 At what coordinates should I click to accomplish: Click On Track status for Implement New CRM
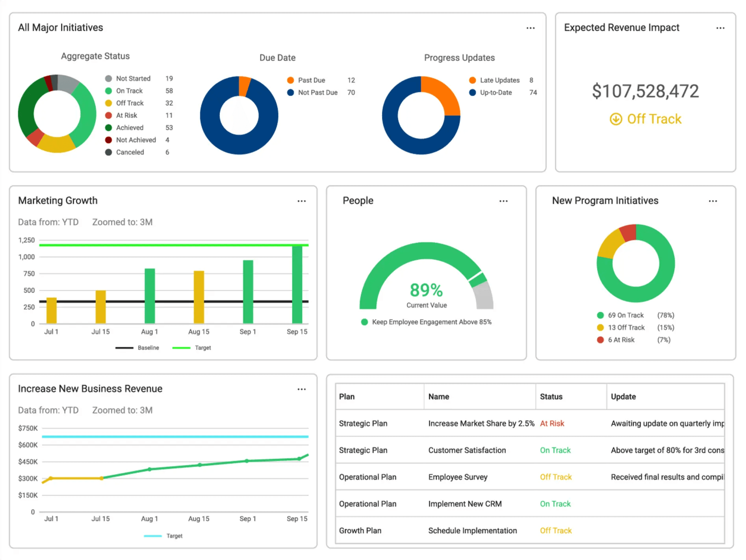(x=555, y=504)
